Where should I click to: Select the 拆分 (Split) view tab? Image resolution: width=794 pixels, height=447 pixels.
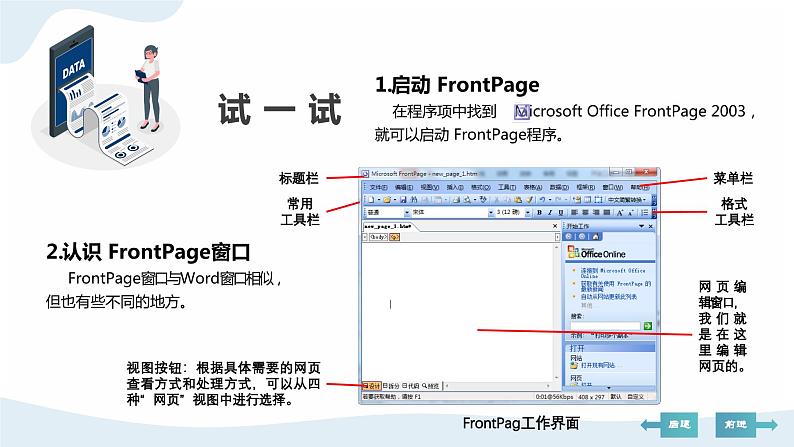click(391, 385)
